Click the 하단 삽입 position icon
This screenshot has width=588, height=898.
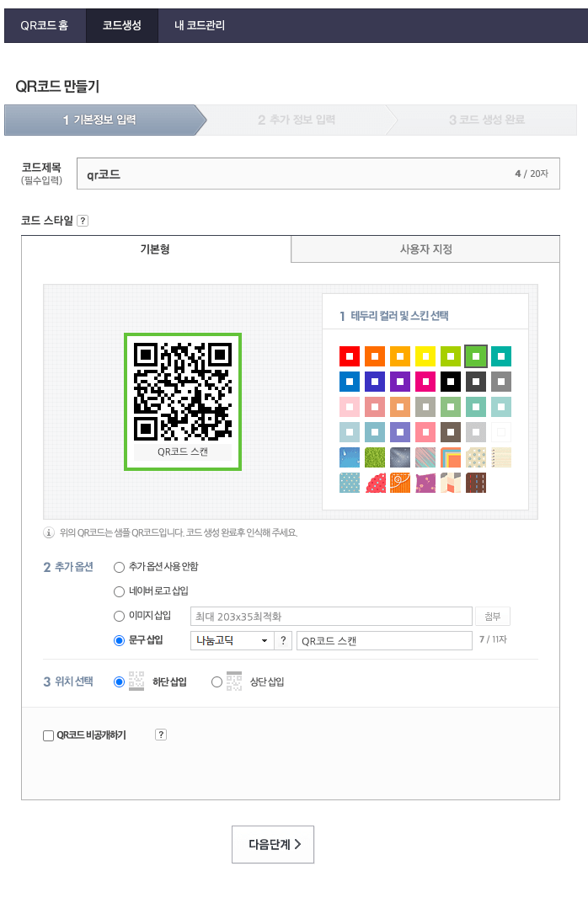click(136, 681)
